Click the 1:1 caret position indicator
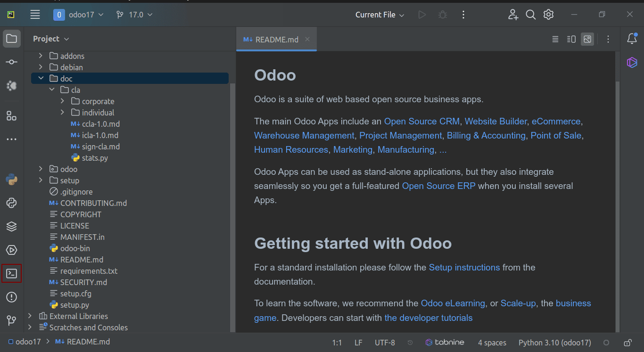The image size is (644, 352). [337, 343]
